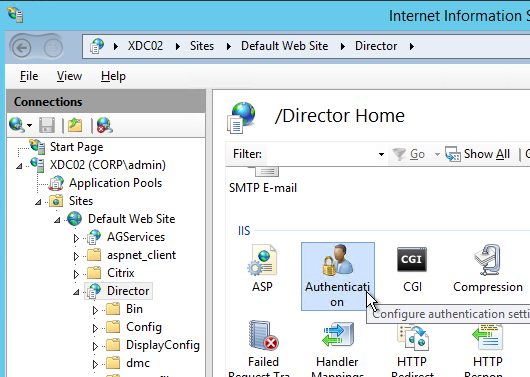Collapse the Director tree node
Viewport: 530px width, 377px height.
click(76, 292)
